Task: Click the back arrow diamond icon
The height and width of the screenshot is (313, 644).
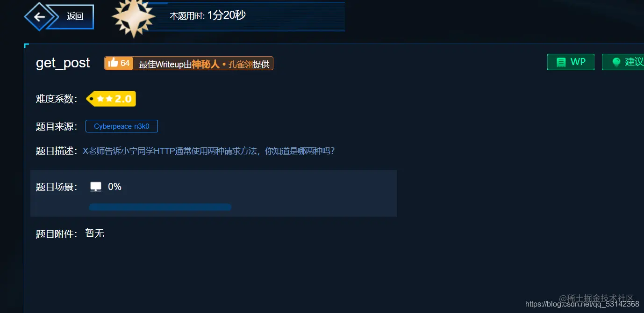Action: point(39,17)
